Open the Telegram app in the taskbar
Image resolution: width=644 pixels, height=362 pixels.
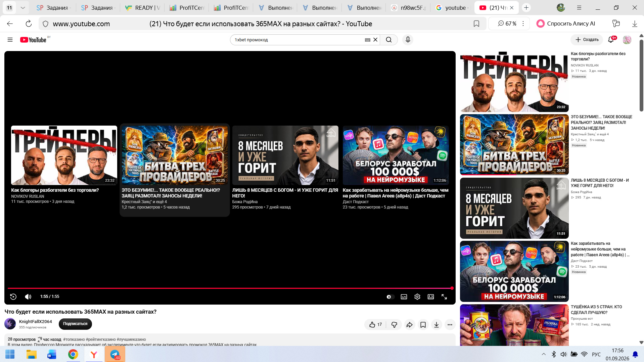point(115,354)
